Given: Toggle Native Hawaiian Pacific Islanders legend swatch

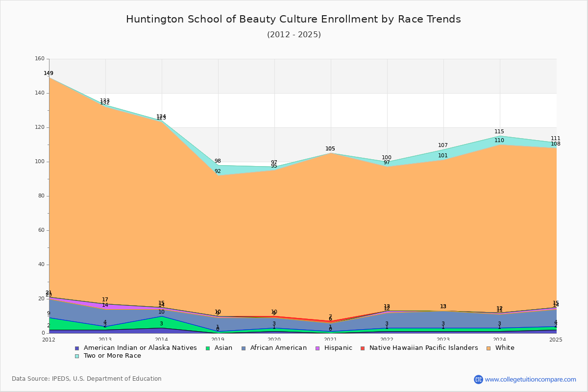Looking at the screenshot, I should pyautogui.click(x=363, y=348).
